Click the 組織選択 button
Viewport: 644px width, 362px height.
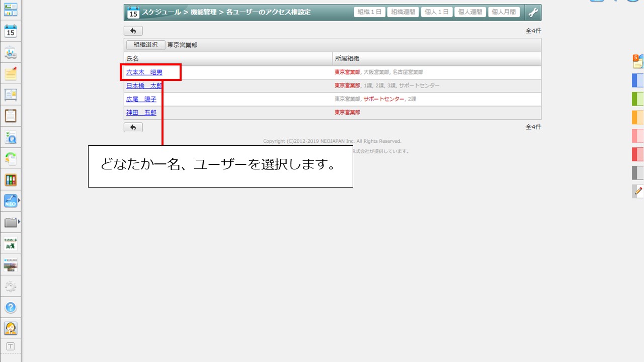click(146, 45)
